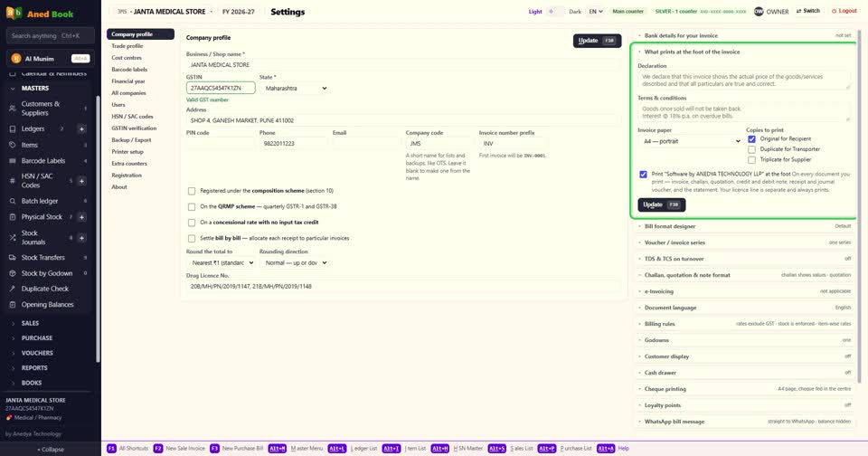Open Stock Journals shuffle icon
Screen dimensions: 868x456
click(x=12, y=238)
